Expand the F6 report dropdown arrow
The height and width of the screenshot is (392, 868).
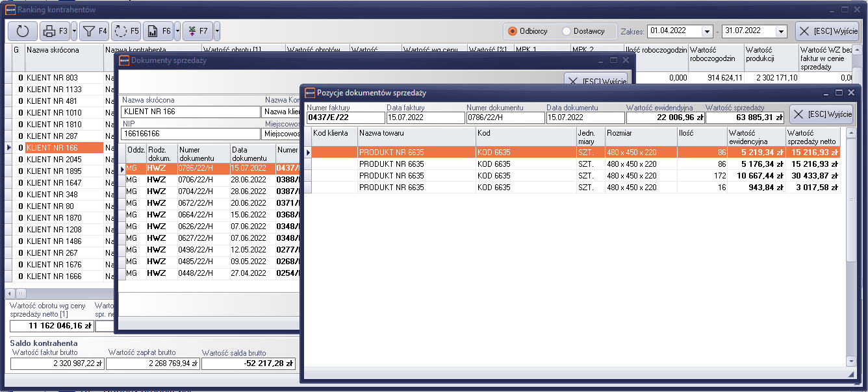[x=177, y=31]
